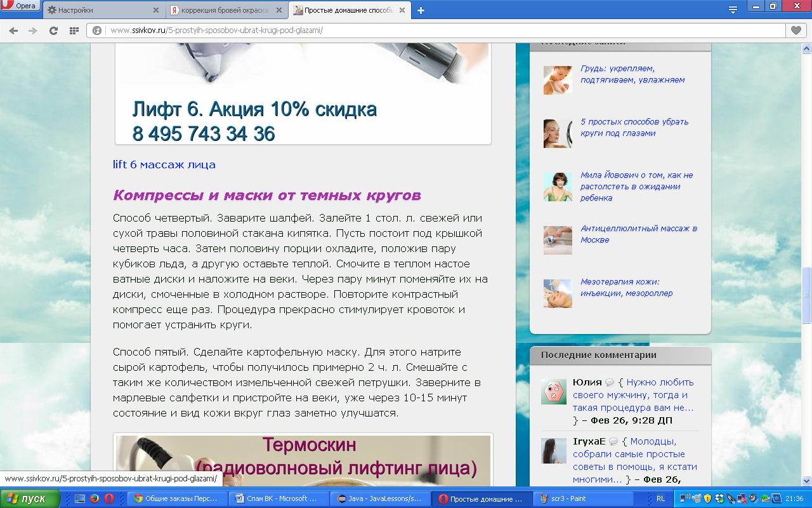Open a new browser tab
Viewport: 812px width, 508px height.
click(x=421, y=10)
